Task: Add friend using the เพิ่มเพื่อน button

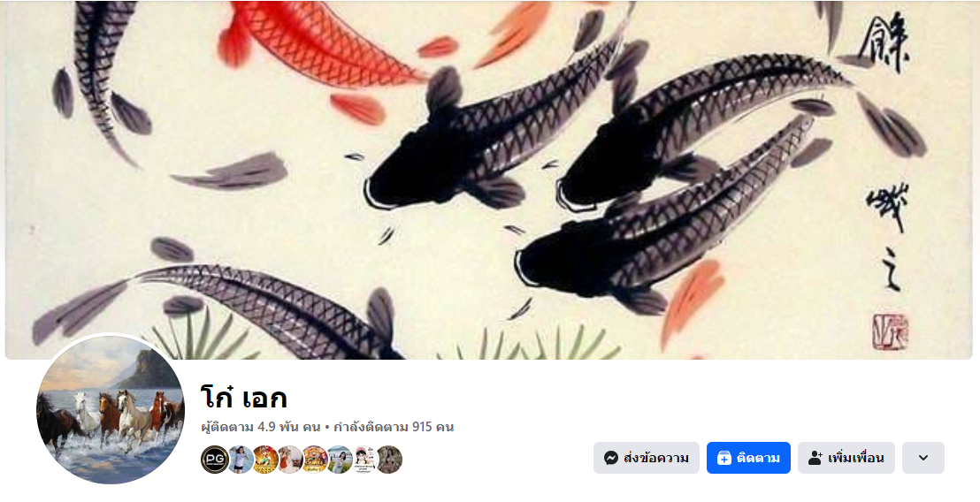Action: pos(846,458)
